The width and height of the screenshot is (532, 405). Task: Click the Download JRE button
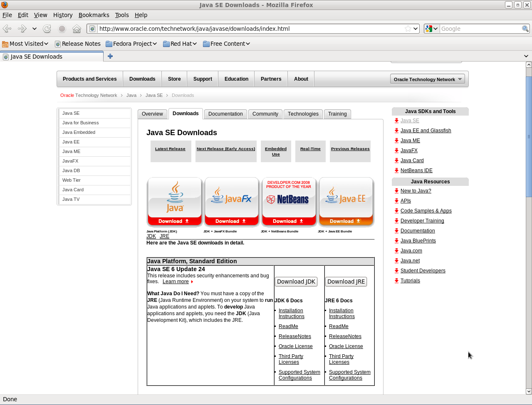[346, 282]
